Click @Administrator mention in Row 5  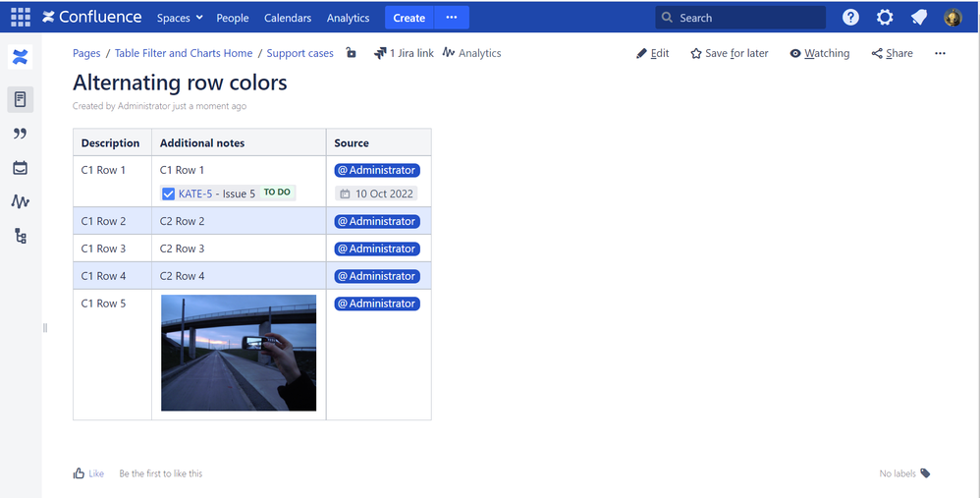pos(377,304)
